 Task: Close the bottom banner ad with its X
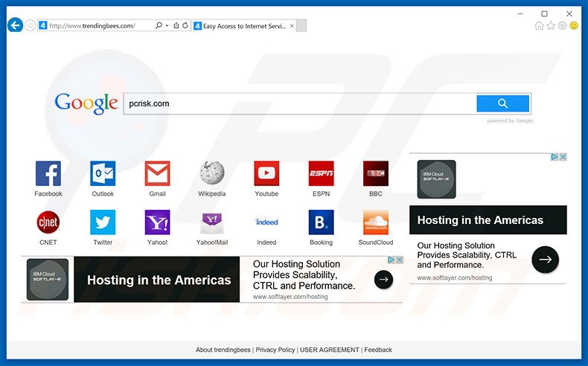click(x=400, y=260)
